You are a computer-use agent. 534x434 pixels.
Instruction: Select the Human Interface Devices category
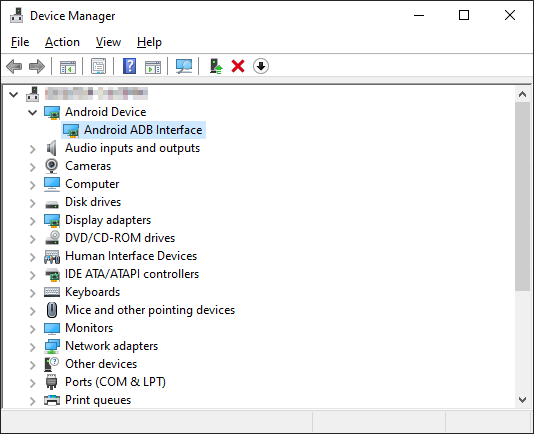(x=131, y=256)
